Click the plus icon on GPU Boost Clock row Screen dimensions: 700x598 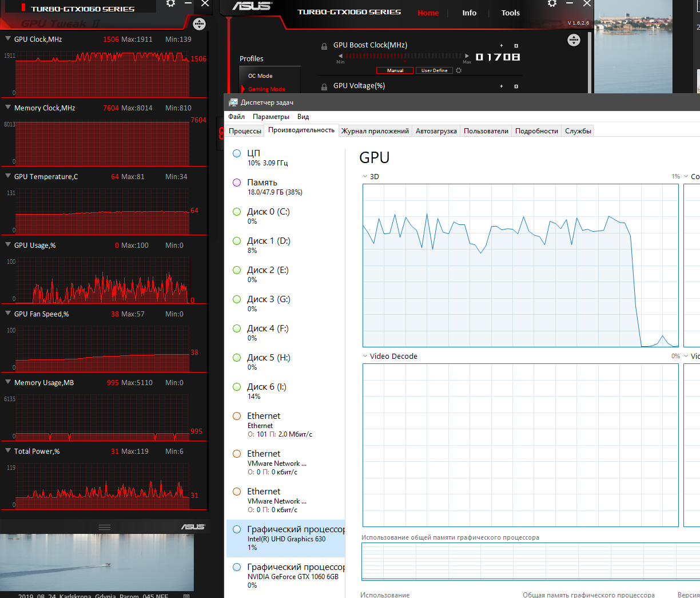point(502,46)
